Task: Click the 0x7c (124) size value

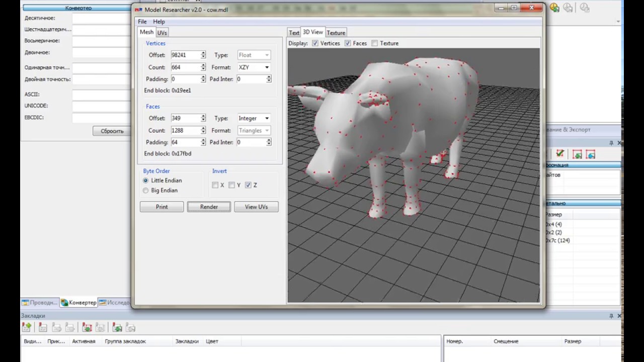Action: 557,241
